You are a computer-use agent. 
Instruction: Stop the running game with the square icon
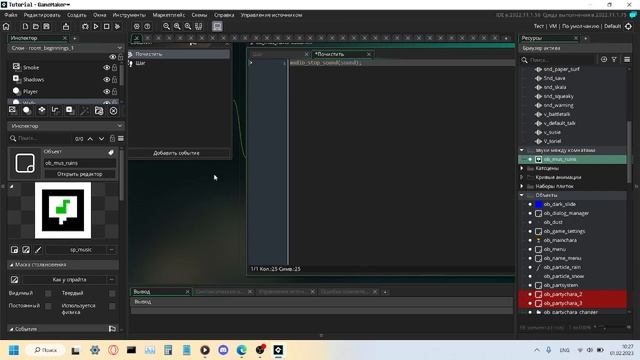[x=107, y=27]
